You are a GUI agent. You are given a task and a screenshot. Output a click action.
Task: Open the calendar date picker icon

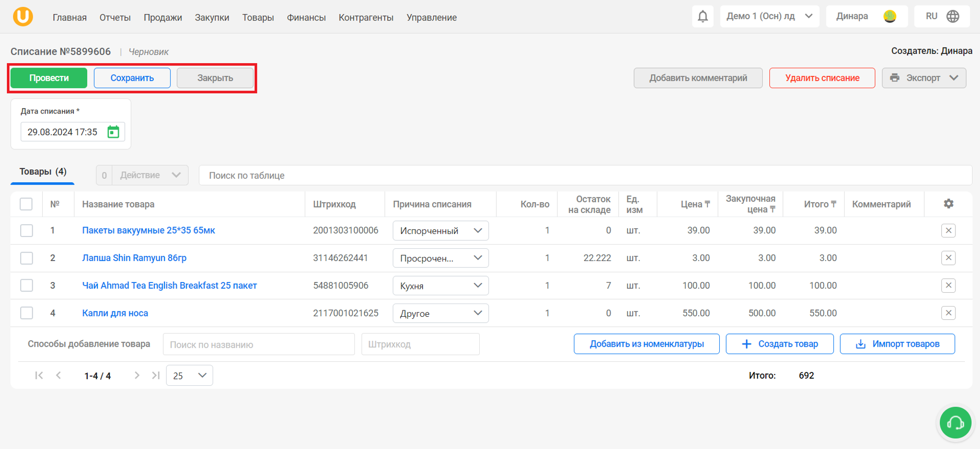point(113,132)
